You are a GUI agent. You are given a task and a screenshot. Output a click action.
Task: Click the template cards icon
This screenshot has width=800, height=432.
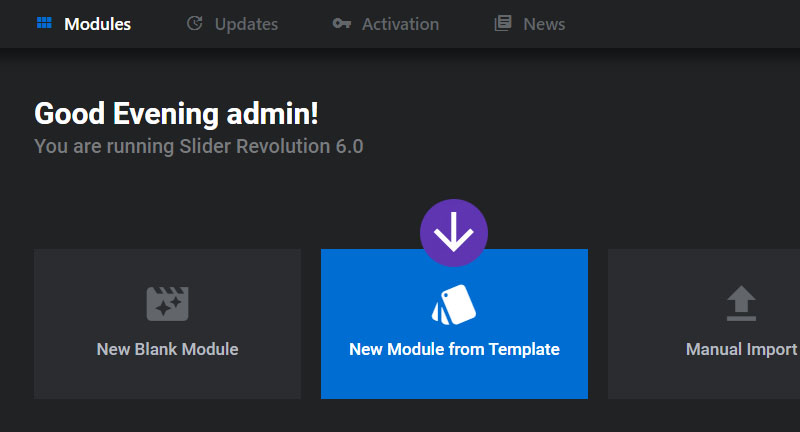(454, 304)
